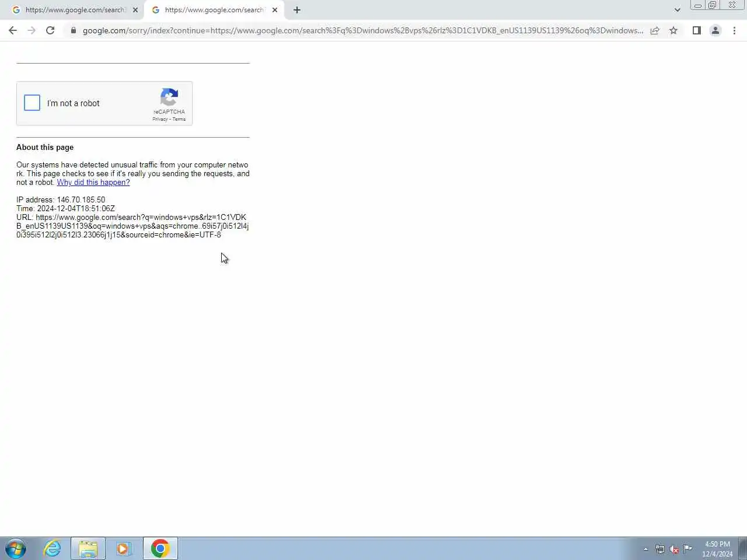Close the second Google search tab
This screenshot has width=747, height=560.
275,10
